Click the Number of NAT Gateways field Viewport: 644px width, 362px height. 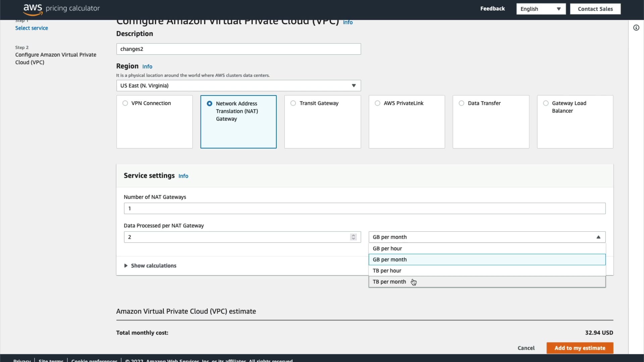click(x=365, y=208)
